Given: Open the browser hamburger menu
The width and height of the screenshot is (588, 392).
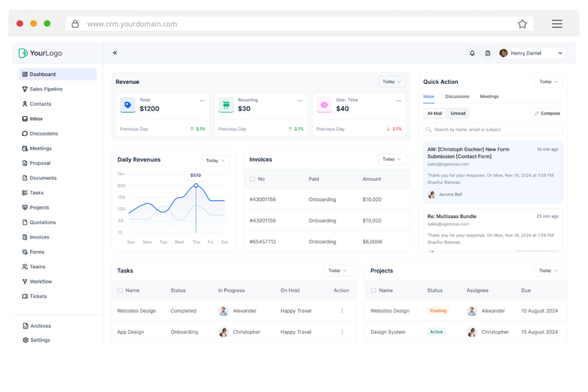Looking at the screenshot, I should click(556, 24).
